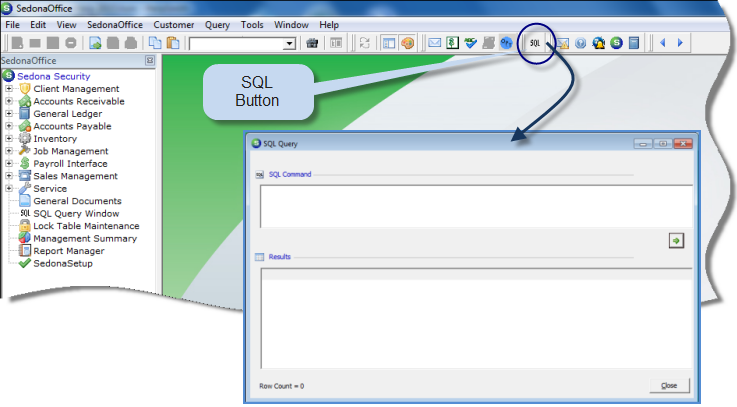The width and height of the screenshot is (737, 407).
Task: Click the refresh arrows toolbar icon
Action: coord(364,43)
